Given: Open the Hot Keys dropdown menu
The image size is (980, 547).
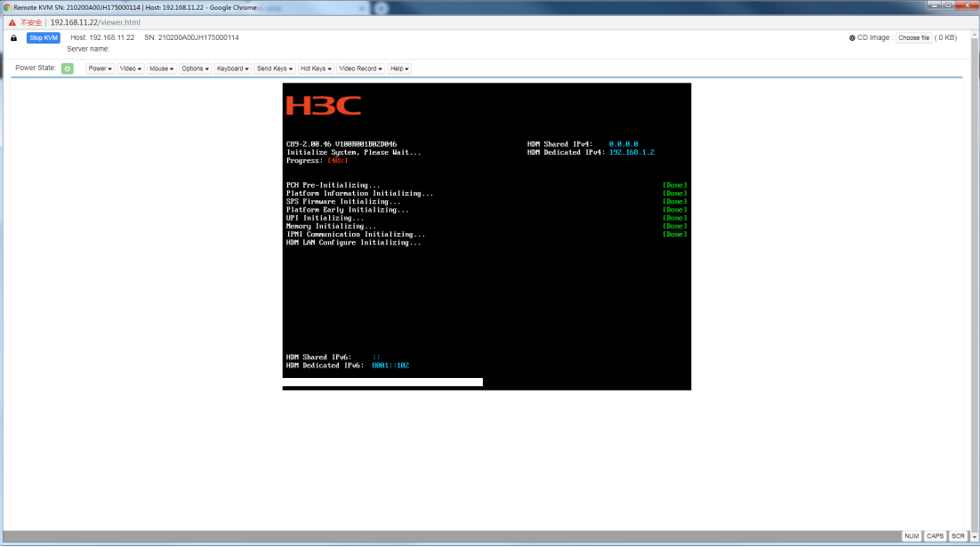Looking at the screenshot, I should (316, 68).
